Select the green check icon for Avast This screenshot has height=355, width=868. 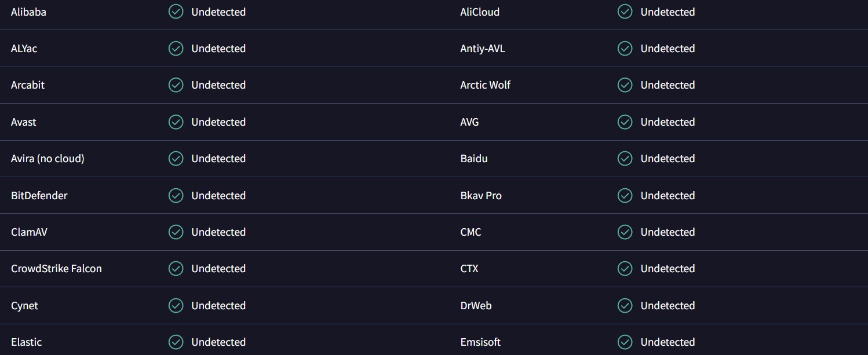click(x=176, y=122)
